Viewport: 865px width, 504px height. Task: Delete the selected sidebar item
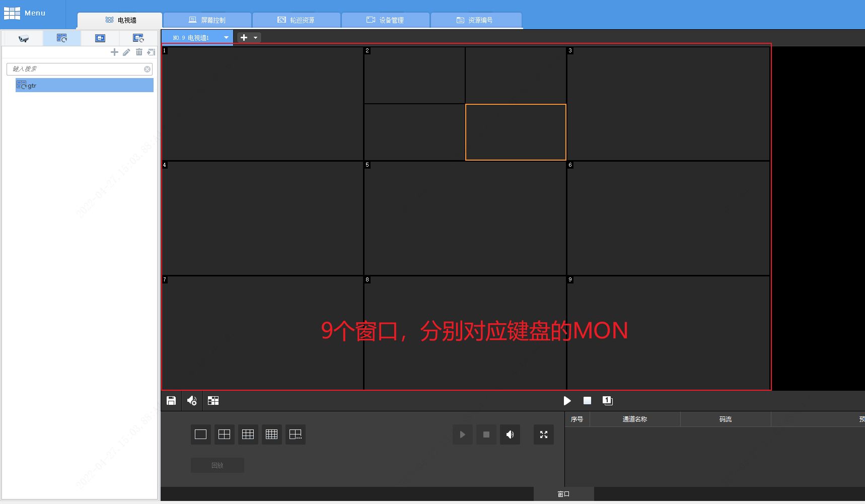click(x=139, y=52)
